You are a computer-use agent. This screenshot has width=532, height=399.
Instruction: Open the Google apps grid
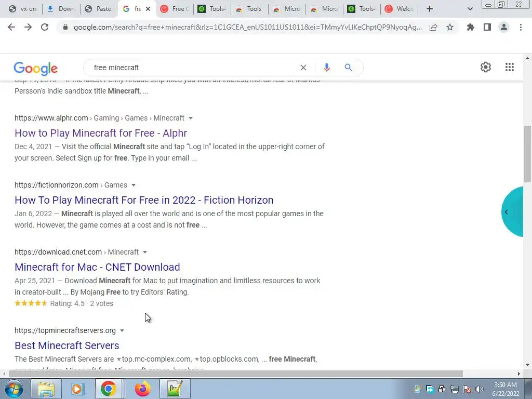tap(509, 67)
